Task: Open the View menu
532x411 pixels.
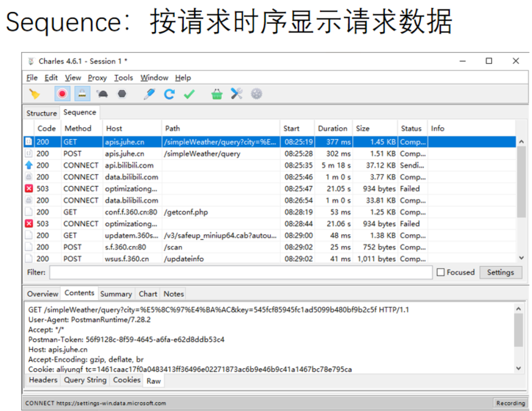Action: (73, 77)
